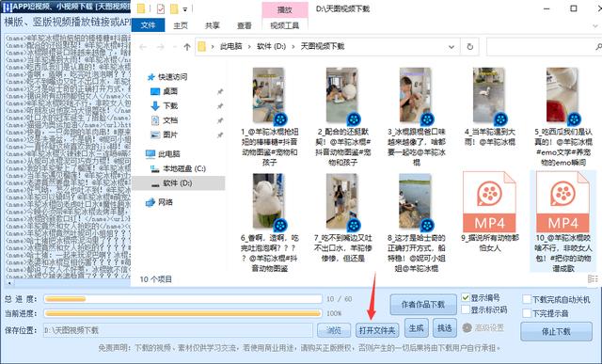Click the Properties icon in Explorer's quick access toolbar
This screenshot has height=364, width=602.
tap(161, 8)
